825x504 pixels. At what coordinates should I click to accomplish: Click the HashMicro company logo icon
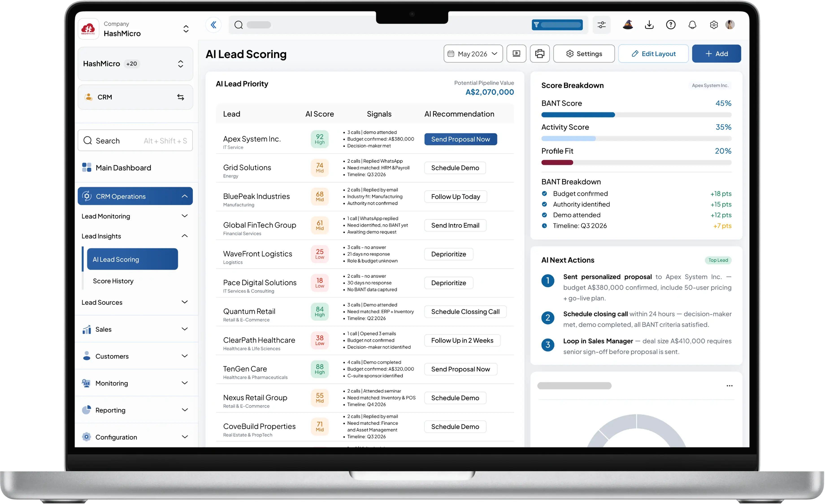point(88,29)
